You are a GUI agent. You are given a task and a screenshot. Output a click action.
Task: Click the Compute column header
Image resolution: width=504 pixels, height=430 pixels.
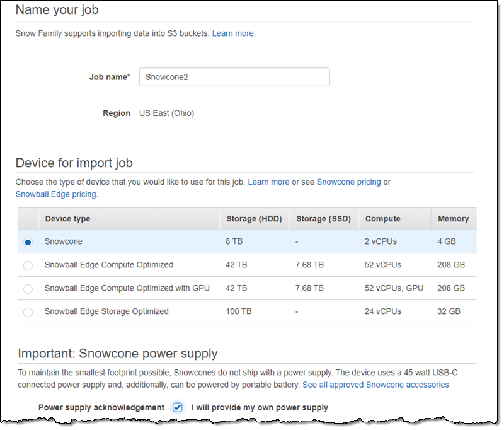382,219
